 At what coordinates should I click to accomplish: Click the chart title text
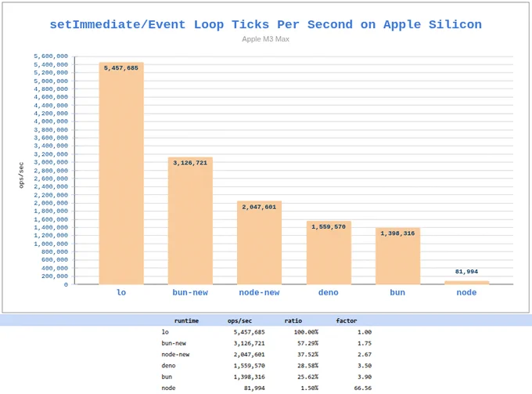266,24
